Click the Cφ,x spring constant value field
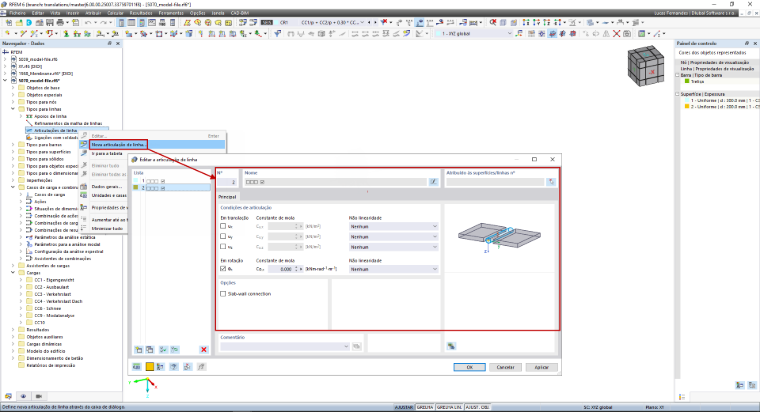Viewport: 760px width, 412px height. click(282, 269)
